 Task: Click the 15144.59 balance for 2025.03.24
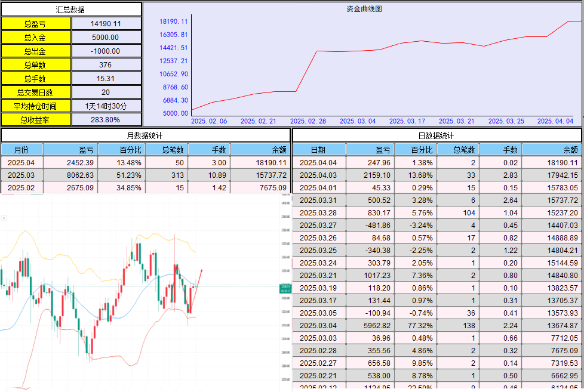tap(563, 263)
